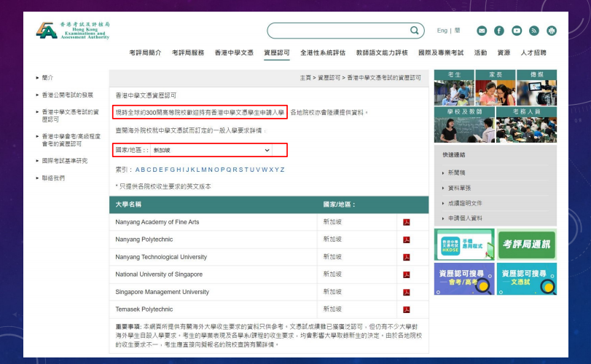Open PDF for Singapore Management University
Screen dimensions: 591x364
coord(407,292)
